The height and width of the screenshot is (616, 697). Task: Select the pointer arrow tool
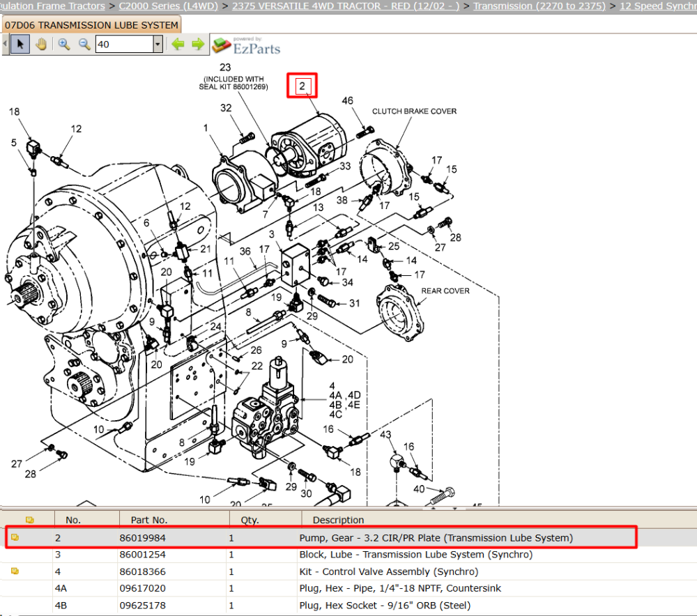[x=20, y=44]
